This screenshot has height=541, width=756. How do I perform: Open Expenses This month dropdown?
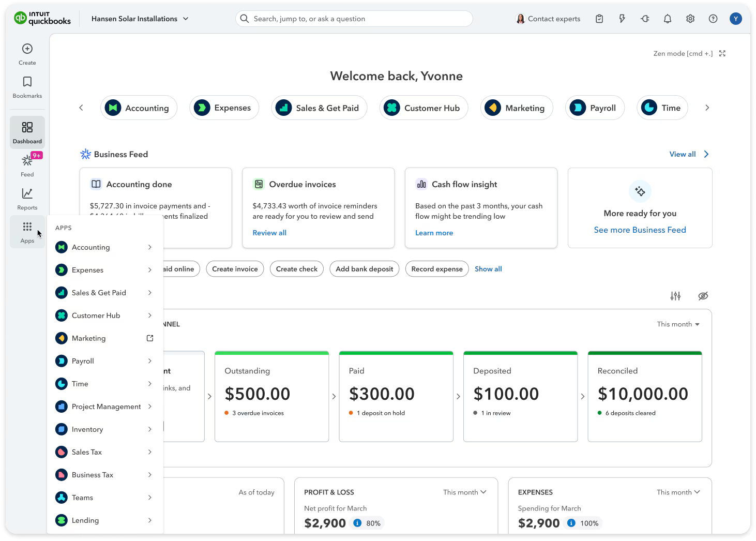point(678,492)
